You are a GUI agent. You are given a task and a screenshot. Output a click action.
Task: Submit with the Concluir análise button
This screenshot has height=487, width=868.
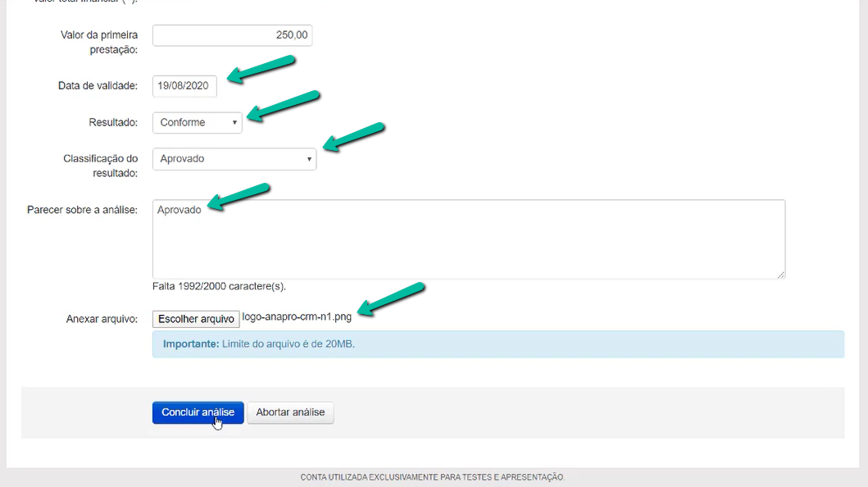coord(198,412)
